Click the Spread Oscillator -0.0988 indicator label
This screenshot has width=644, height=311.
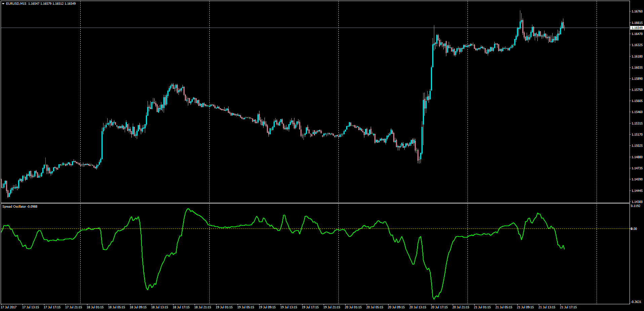pos(20,206)
